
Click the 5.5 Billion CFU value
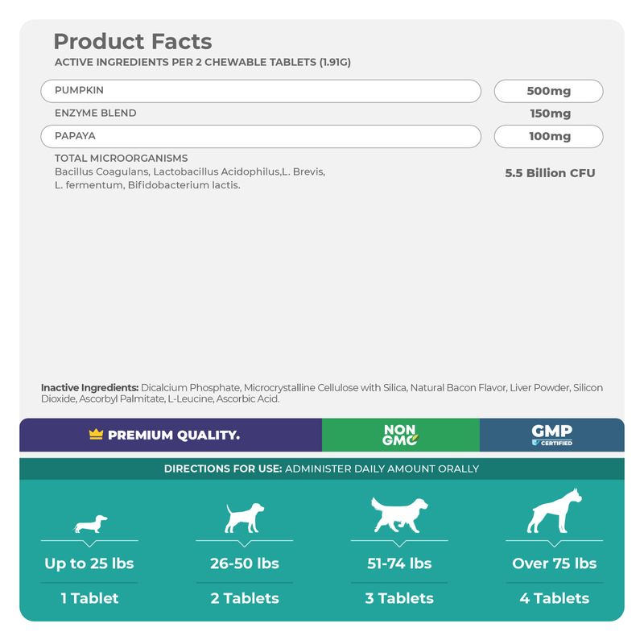point(550,173)
